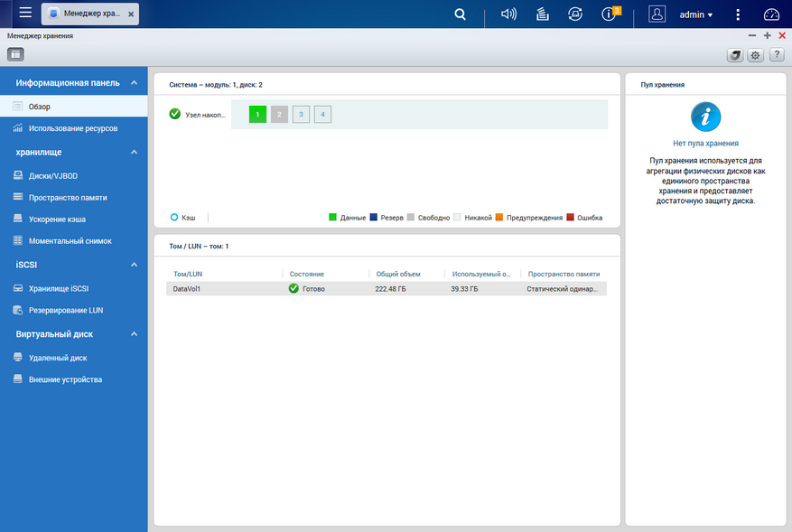Screen dimensions: 792x532
Task: Open event notifications info icon with badge
Action: click(610, 14)
